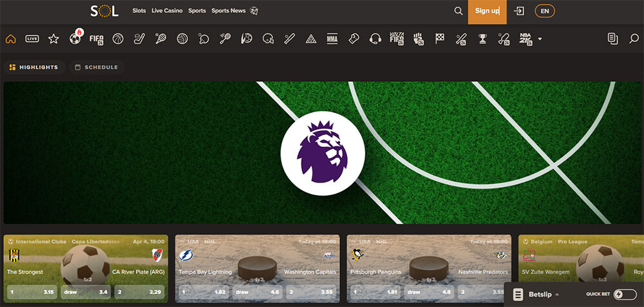Screen dimensions: 644x307
Task: Open the Sports menu item
Action: tap(197, 11)
